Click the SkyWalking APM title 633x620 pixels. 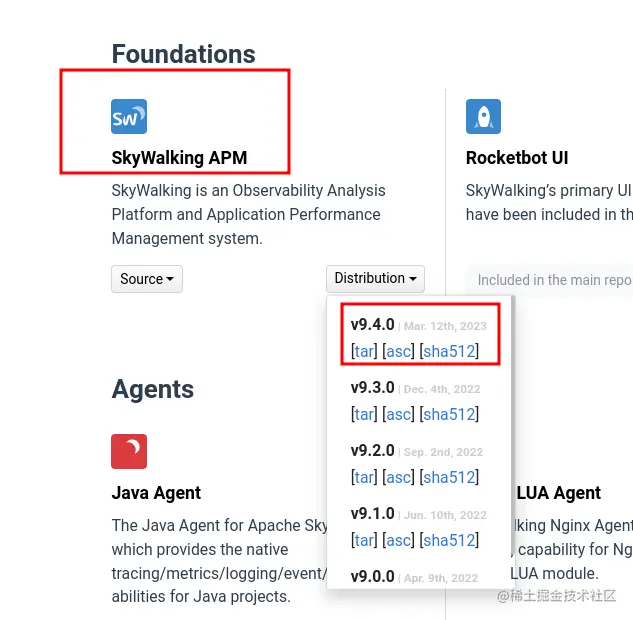coord(179,158)
